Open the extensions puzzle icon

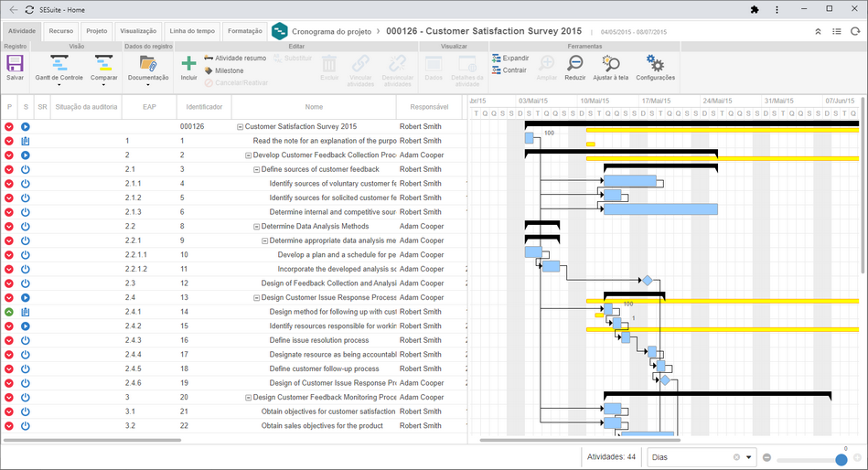[x=754, y=9]
